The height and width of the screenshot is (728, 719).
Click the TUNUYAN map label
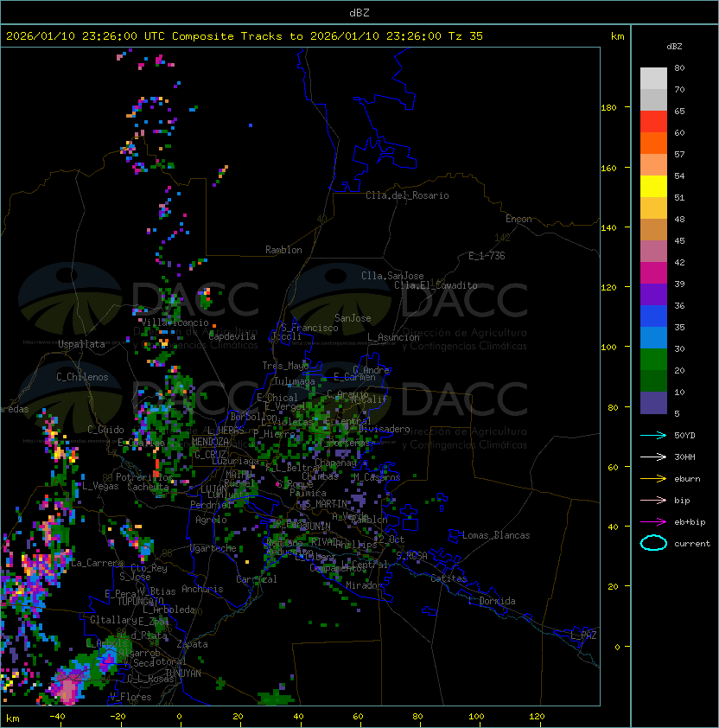point(183,674)
